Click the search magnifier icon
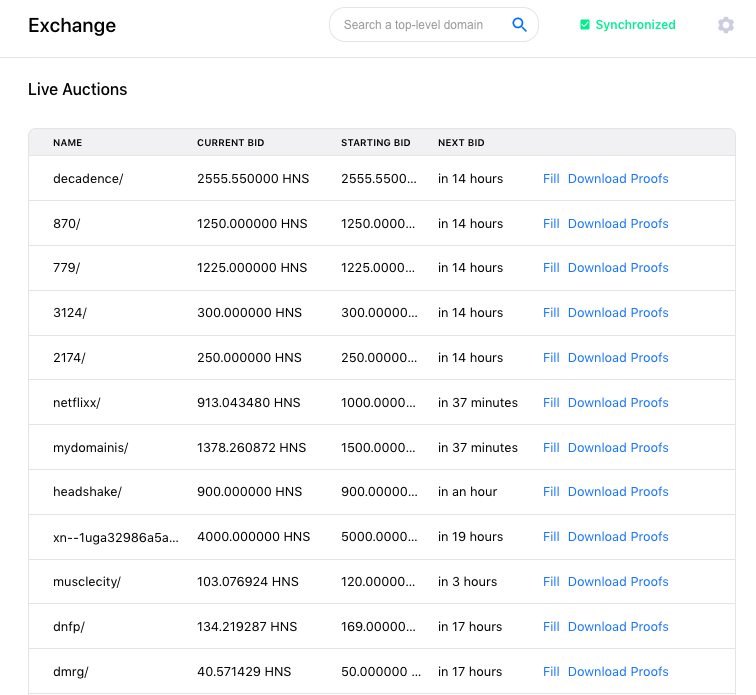The width and height of the screenshot is (756, 695). [x=519, y=25]
